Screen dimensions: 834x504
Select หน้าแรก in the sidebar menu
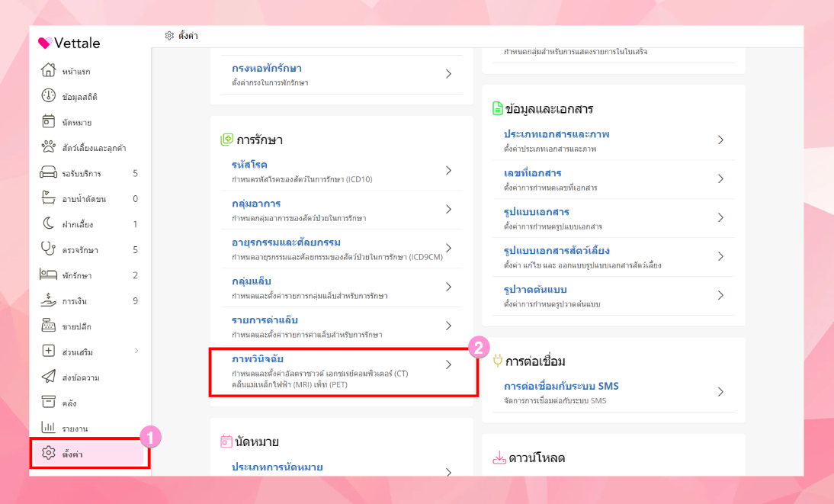76,72
